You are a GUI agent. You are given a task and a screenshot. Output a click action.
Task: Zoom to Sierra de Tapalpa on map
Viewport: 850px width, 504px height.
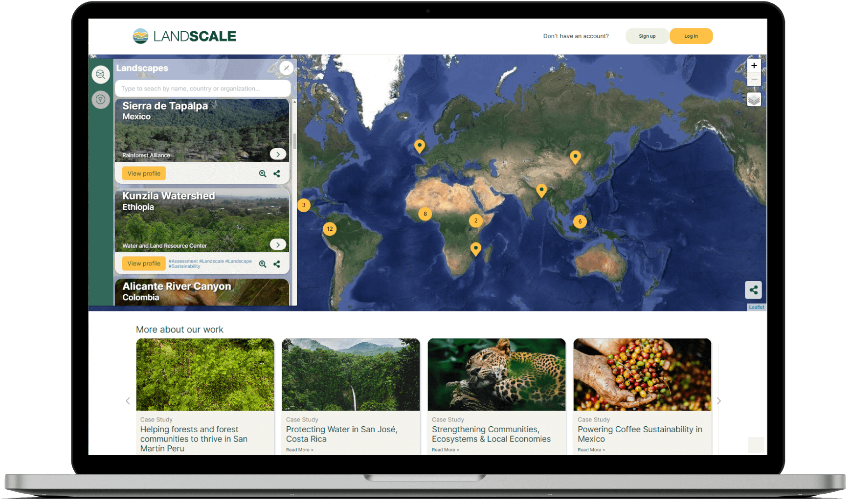pyautogui.click(x=263, y=174)
